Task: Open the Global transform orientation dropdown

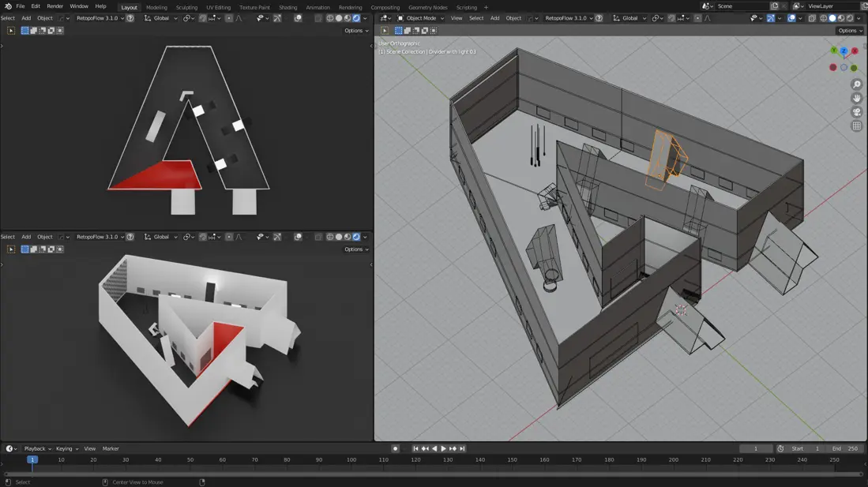Action: [x=629, y=17]
